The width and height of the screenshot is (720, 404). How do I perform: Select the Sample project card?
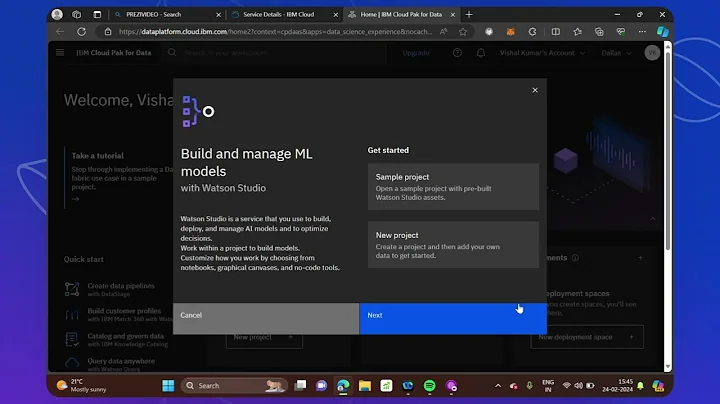click(453, 187)
